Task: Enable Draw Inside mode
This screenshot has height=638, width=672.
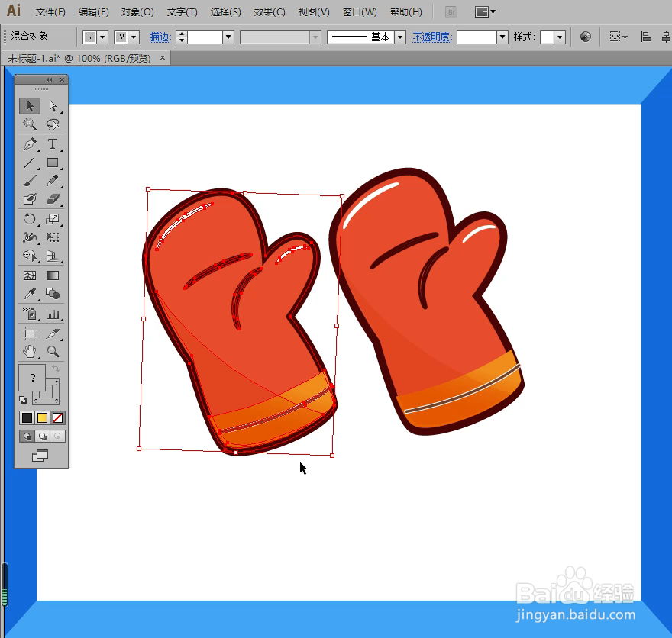Action: (x=57, y=437)
